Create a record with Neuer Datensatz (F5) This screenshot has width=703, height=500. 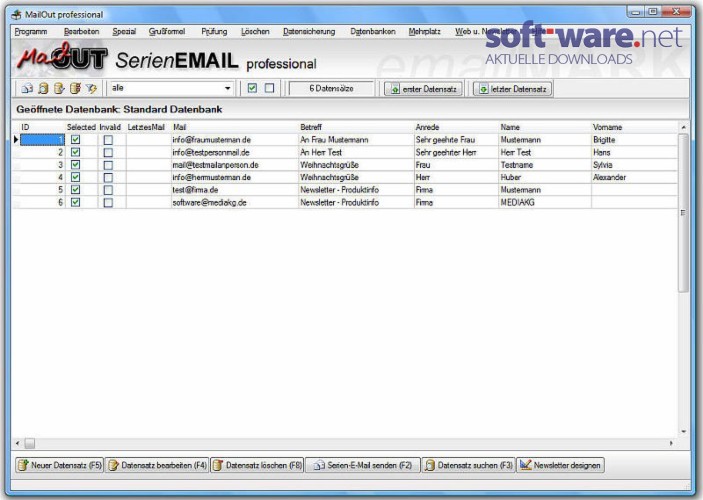[x=59, y=465]
